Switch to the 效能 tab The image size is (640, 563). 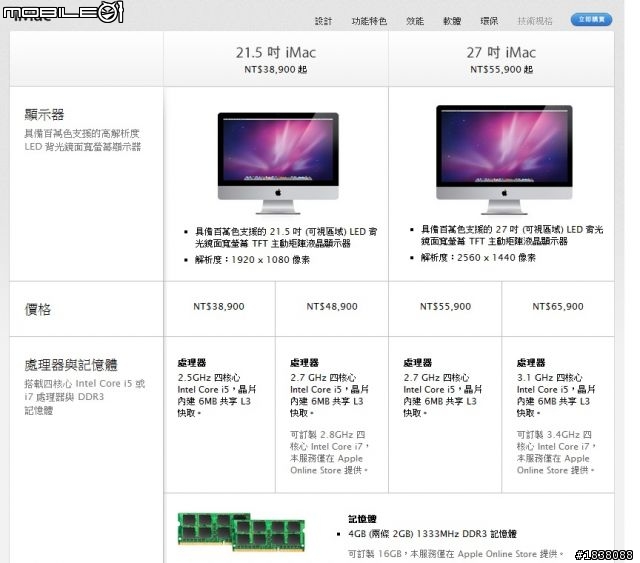(x=415, y=21)
